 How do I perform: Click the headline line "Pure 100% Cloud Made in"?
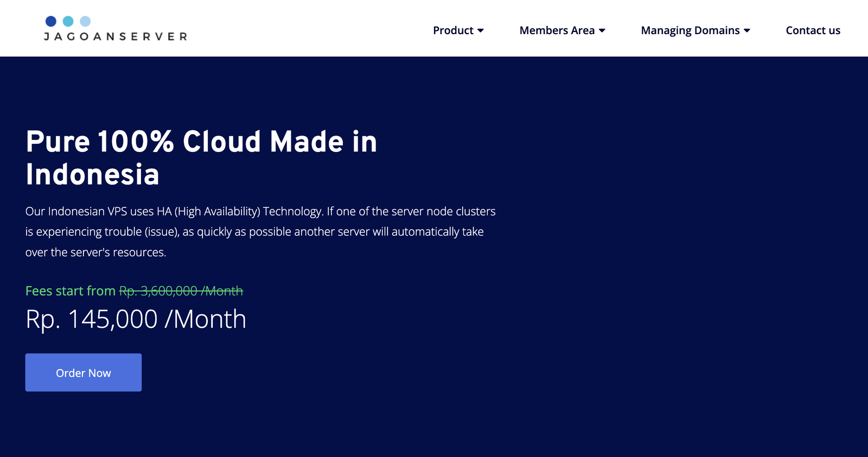click(x=201, y=142)
